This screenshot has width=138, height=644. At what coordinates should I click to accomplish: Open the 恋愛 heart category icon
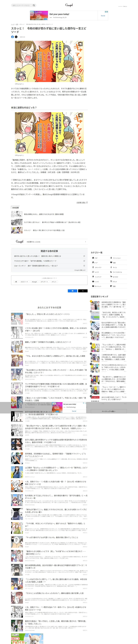pos(111,263)
